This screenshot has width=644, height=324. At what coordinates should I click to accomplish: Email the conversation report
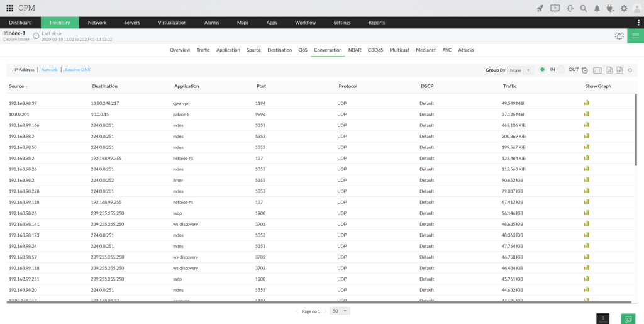[597, 70]
